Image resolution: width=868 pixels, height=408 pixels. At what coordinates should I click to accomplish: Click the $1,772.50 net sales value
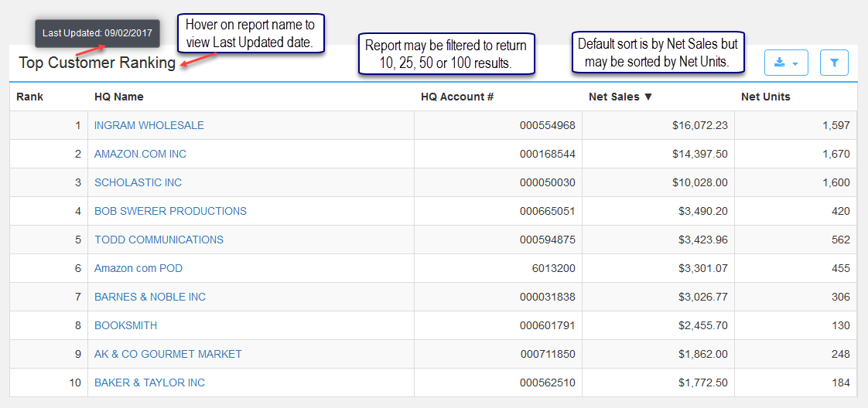point(703,382)
